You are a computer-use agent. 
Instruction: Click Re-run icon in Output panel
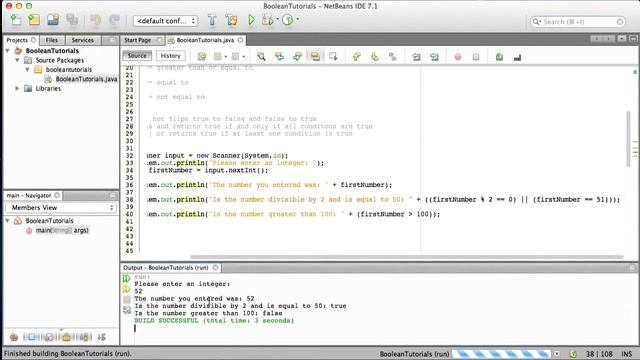[127, 279]
